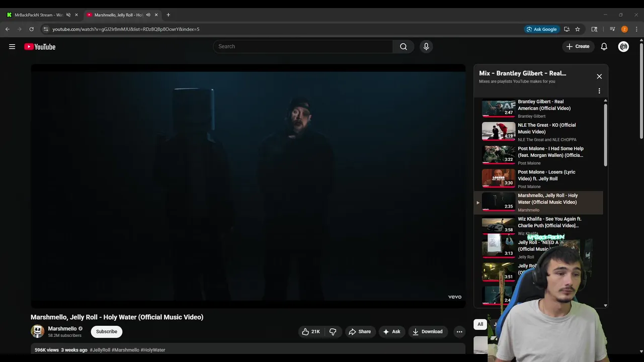Open Chrome profile Z avatar
Screen dimensions: 644x362
[624, 29]
